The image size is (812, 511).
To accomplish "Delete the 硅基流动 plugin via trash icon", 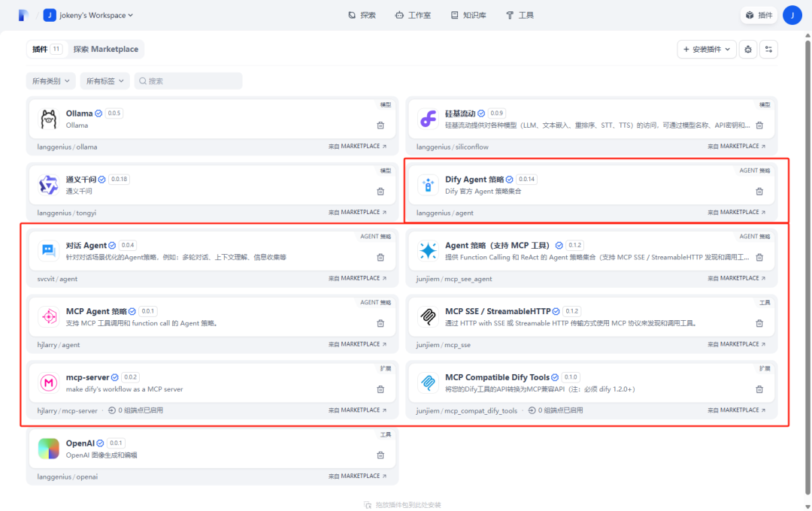I will coord(759,125).
